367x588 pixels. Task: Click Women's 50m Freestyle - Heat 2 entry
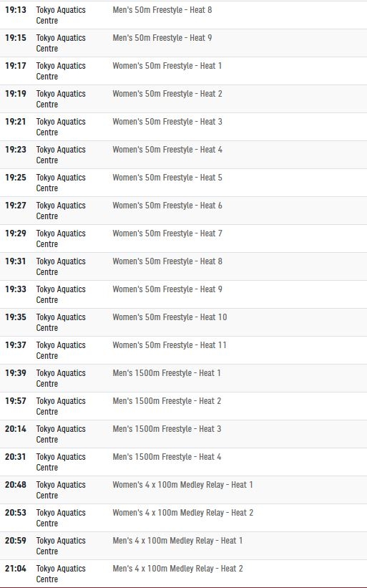[167, 94]
